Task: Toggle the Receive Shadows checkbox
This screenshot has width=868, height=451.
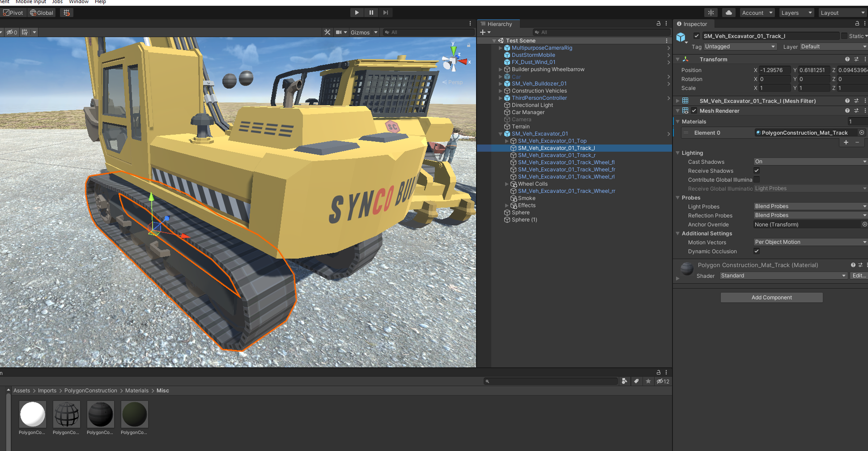Action: point(757,170)
